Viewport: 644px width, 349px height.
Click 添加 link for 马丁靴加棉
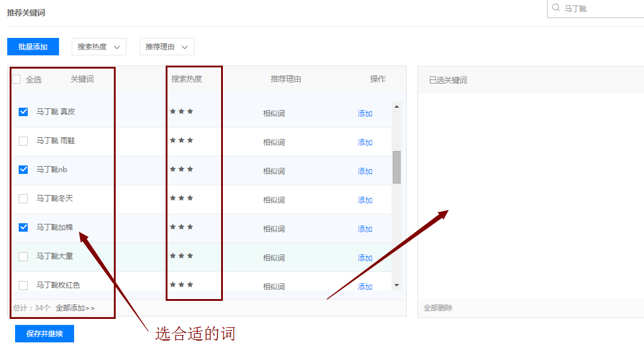click(365, 229)
